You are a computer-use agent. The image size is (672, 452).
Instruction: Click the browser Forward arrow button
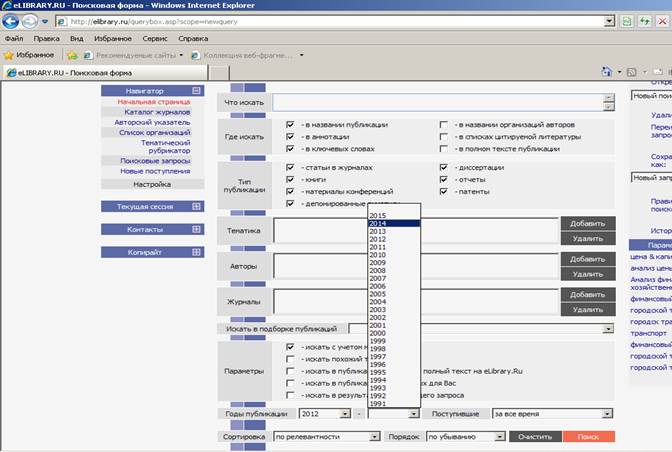30,21
